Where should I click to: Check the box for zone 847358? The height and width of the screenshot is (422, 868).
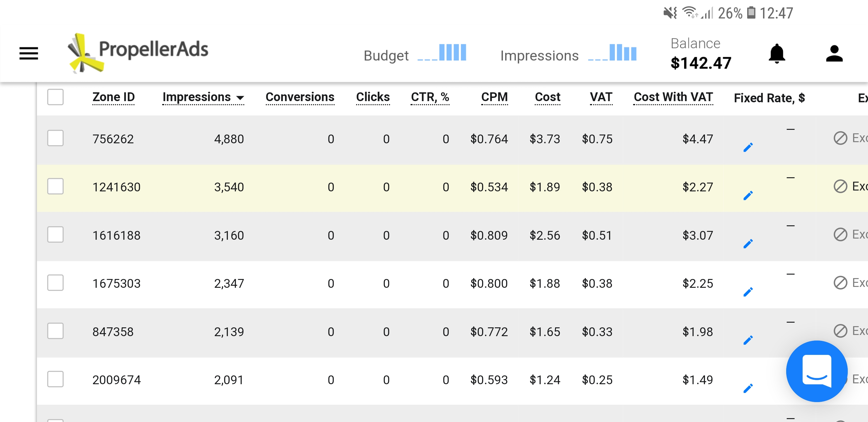click(55, 331)
